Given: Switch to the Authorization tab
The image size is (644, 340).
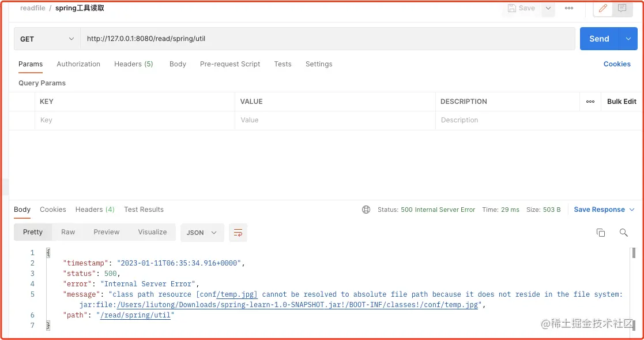Looking at the screenshot, I should tap(78, 64).
